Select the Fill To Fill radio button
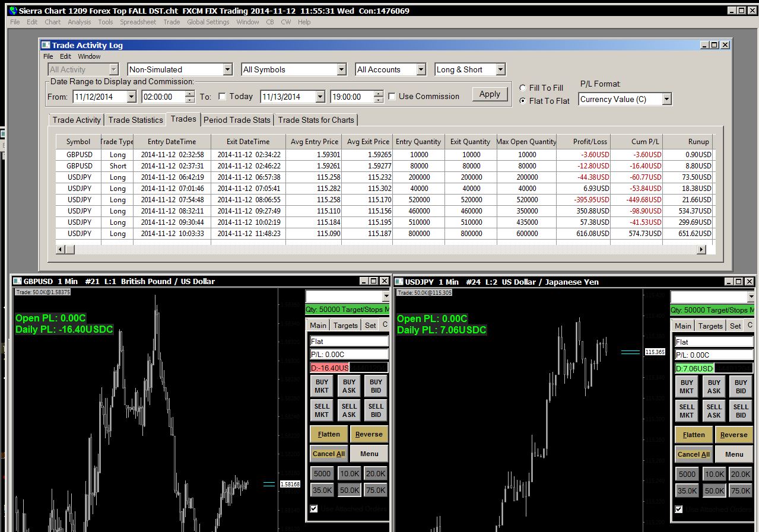Viewport: 759px width, 532px height. 523,88
